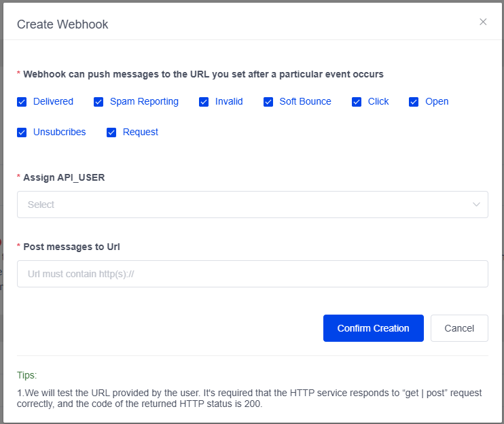The height and width of the screenshot is (424, 504).
Task: Toggle the Spam Reporting checkbox
Action: click(x=98, y=102)
